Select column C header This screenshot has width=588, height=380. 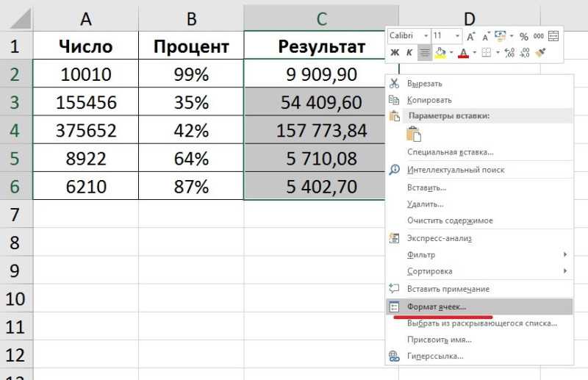[321, 19]
